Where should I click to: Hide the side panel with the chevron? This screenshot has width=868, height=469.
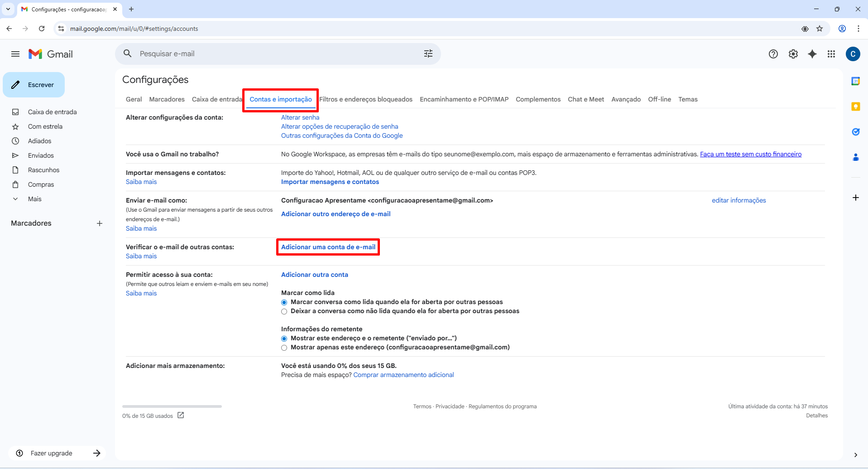click(855, 455)
